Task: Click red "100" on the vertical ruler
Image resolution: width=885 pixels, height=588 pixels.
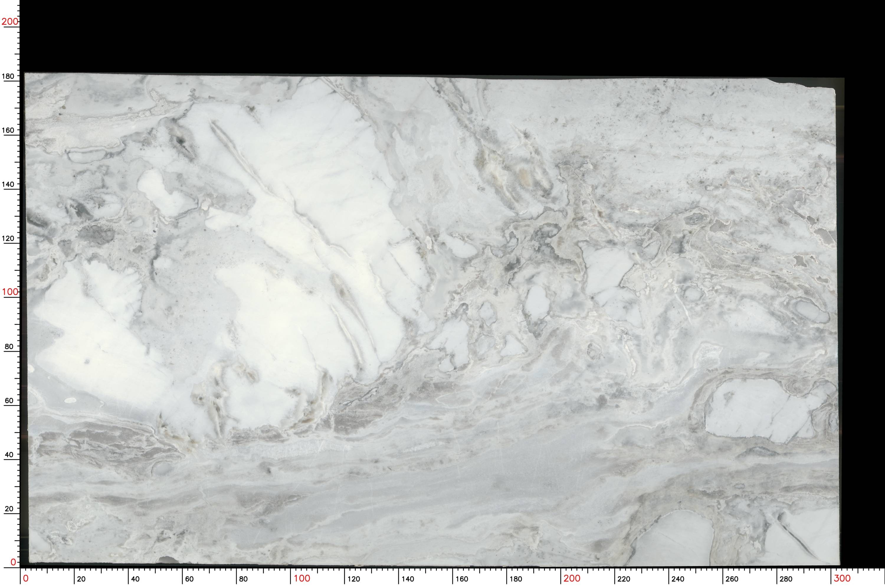Action: [x=10, y=292]
